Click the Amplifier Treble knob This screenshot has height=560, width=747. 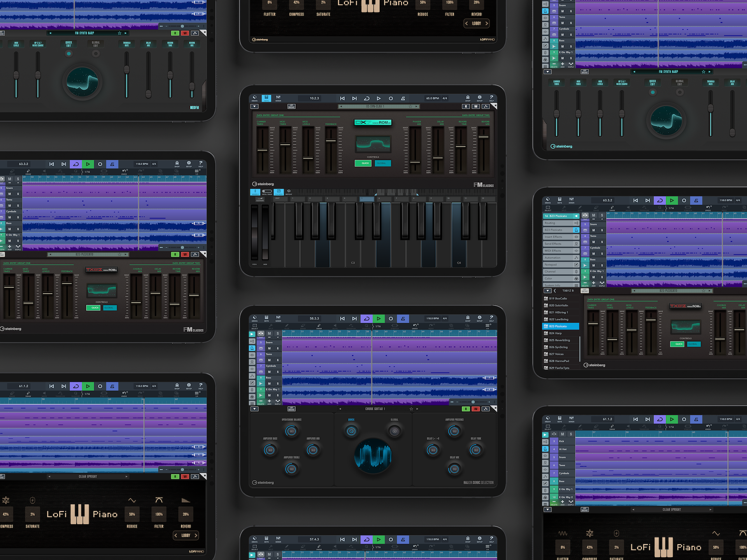click(291, 469)
